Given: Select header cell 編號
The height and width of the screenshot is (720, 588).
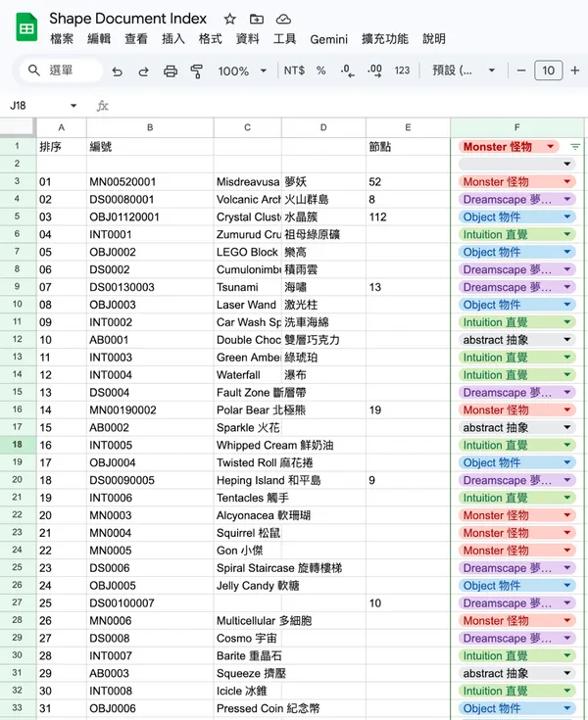Looking at the screenshot, I should click(150, 147).
